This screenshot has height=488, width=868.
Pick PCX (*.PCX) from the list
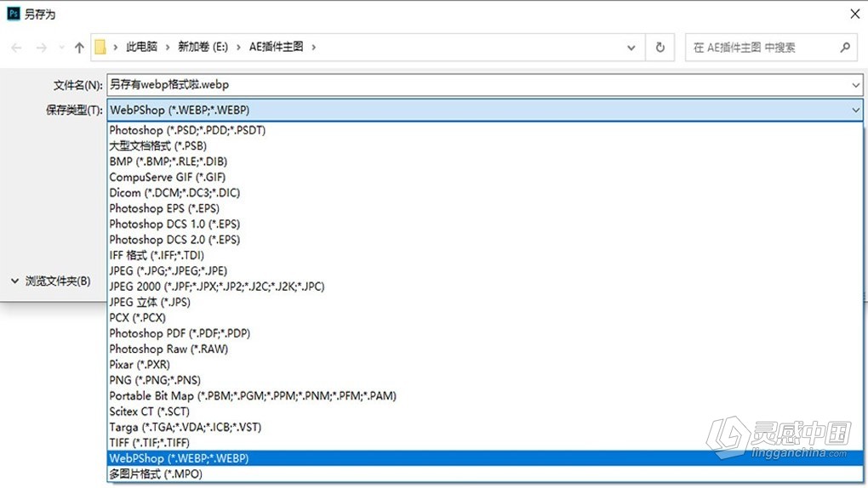point(484,318)
